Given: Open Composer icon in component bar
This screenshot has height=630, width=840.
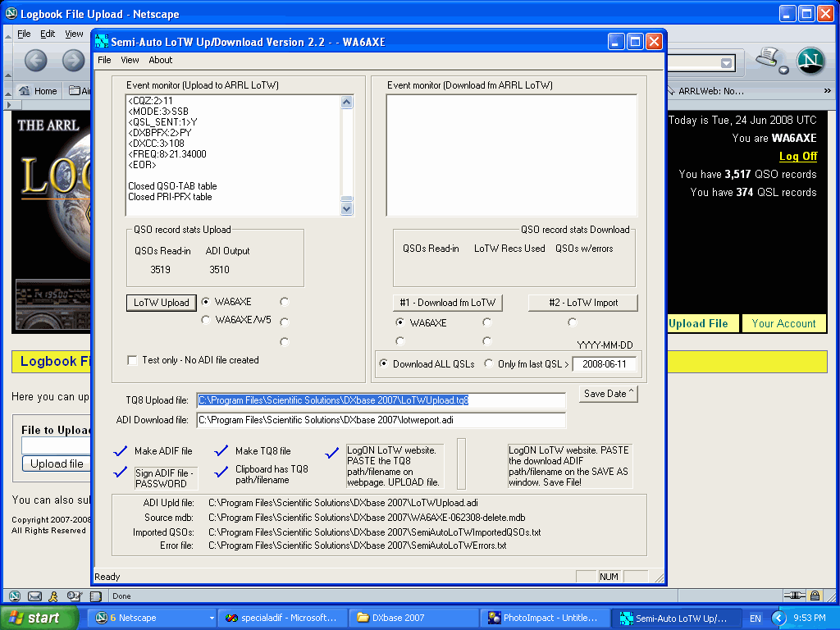Looking at the screenshot, I should (x=75, y=596).
